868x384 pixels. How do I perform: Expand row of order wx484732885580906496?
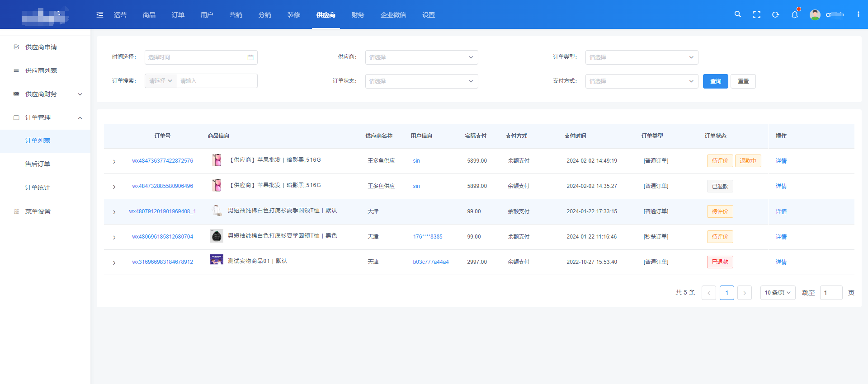click(x=114, y=187)
